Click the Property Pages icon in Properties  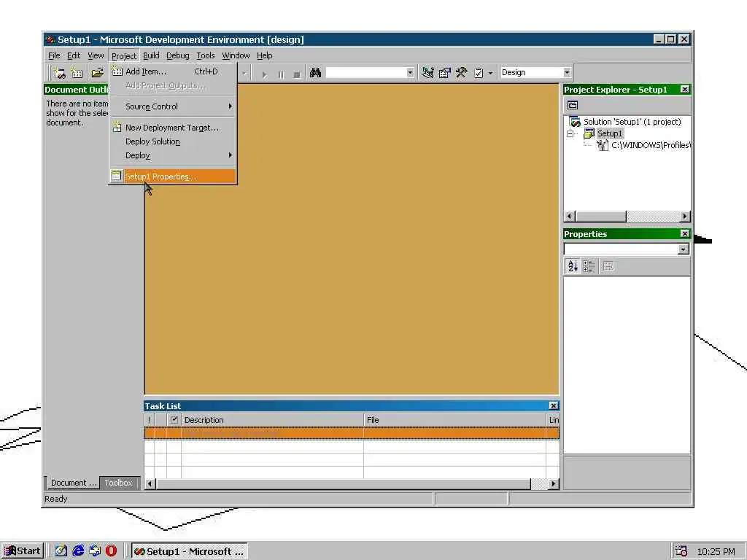click(x=608, y=266)
